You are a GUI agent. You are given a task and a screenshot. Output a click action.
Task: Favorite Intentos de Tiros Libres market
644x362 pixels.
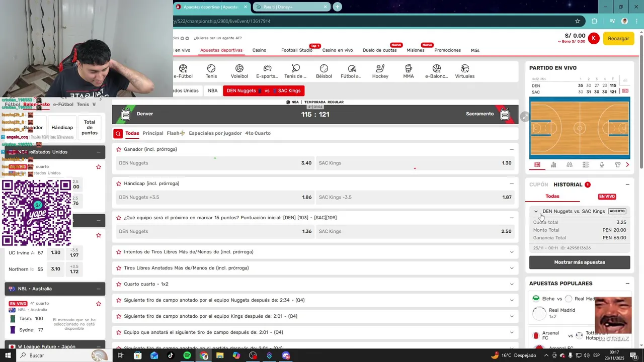(119, 252)
